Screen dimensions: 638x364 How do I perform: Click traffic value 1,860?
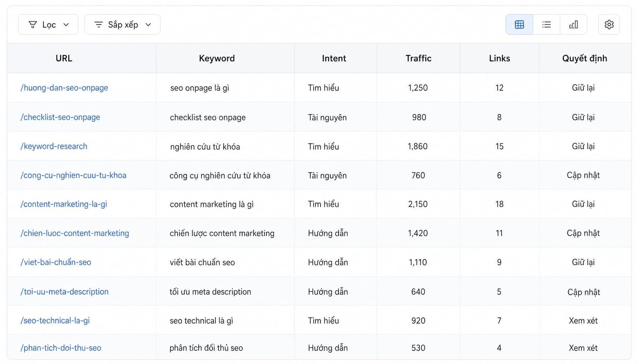[417, 146]
